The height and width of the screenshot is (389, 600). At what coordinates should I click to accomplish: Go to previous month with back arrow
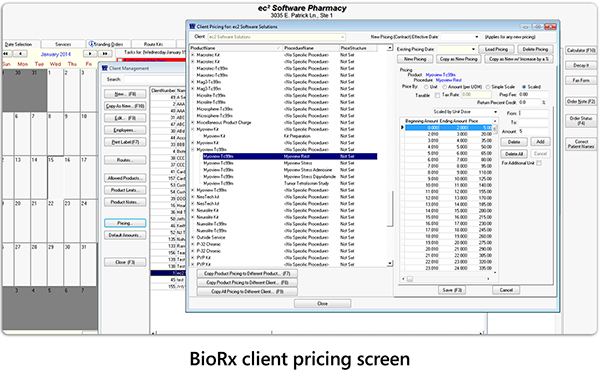pos(20,54)
